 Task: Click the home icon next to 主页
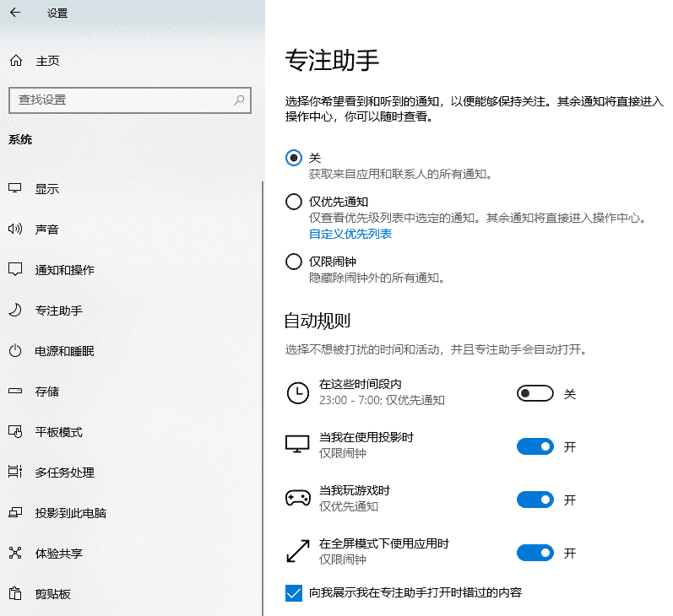coord(15,61)
